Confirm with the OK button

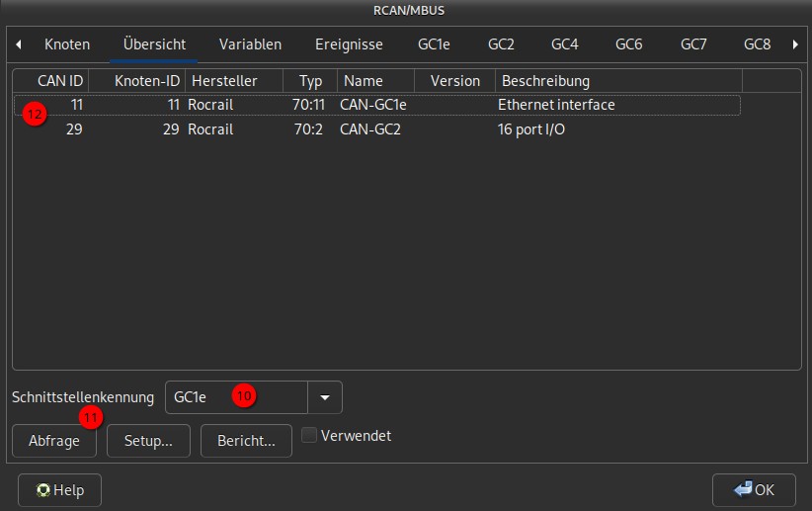pyautogui.click(x=754, y=490)
